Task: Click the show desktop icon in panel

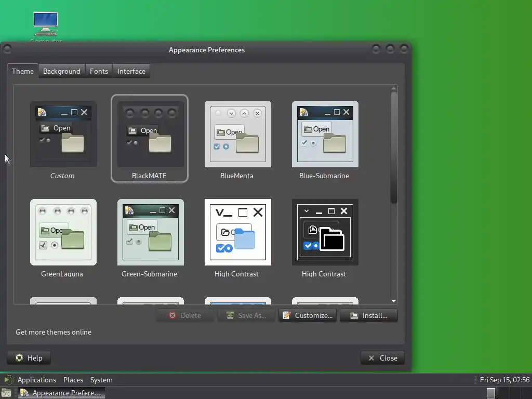Action: pyautogui.click(x=6, y=393)
